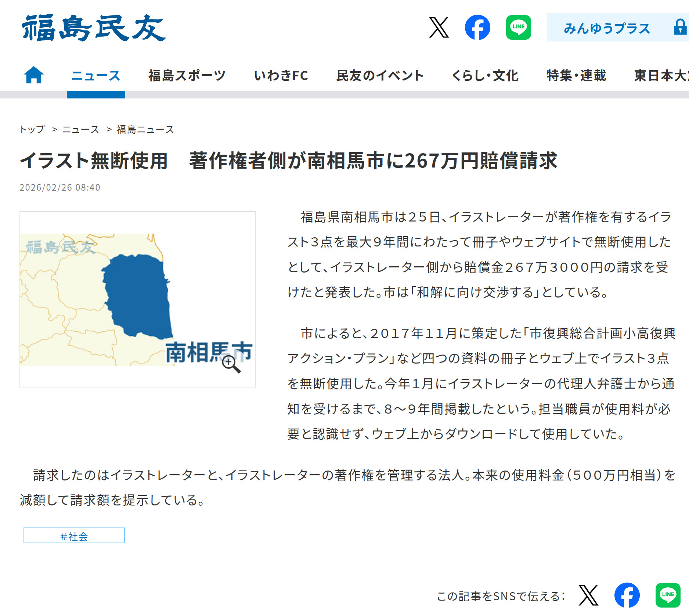Open the Facebook icon in header
The image size is (689, 616).
[477, 28]
